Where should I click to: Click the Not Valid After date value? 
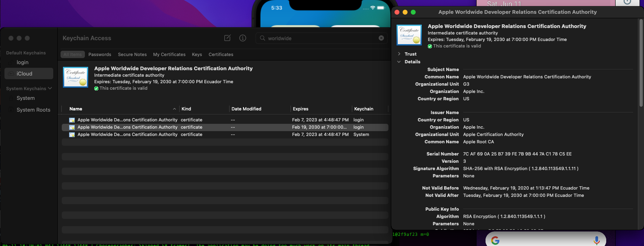[x=523, y=195]
